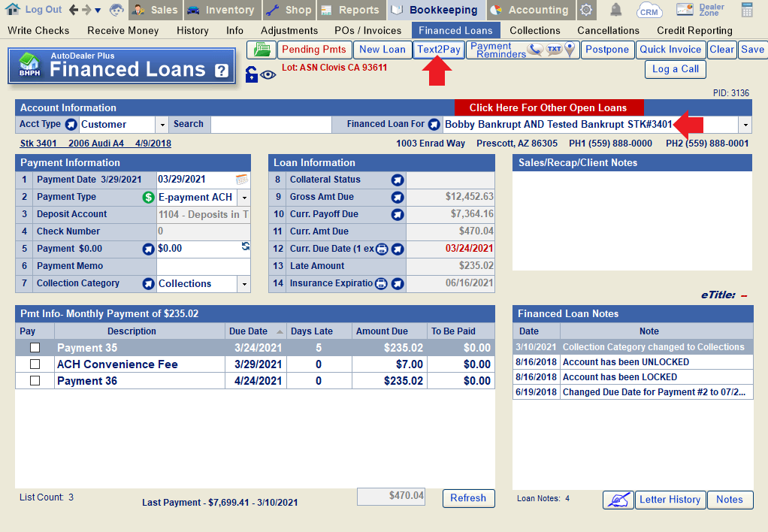768x532 pixels.
Task: Expand the Collection Category dropdown
Action: (243, 284)
